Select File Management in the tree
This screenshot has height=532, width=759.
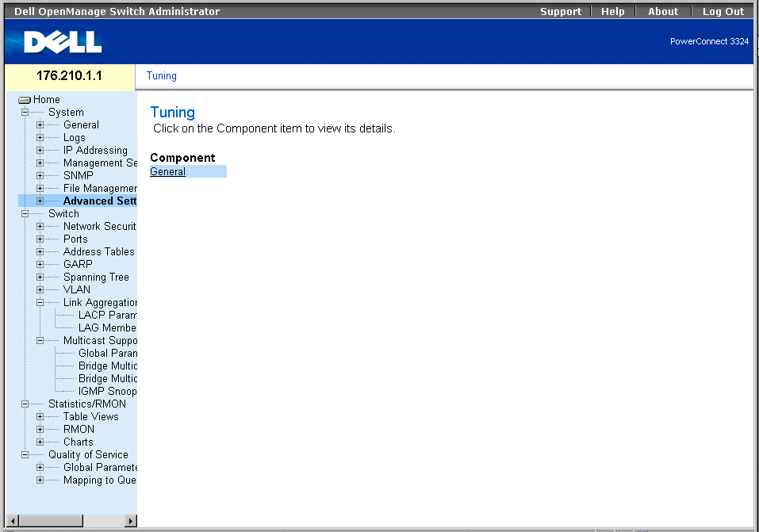click(100, 189)
